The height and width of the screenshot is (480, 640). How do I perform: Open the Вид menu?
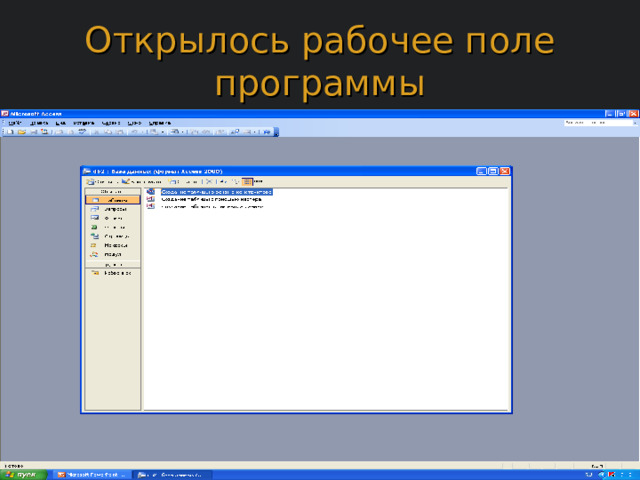[60, 123]
